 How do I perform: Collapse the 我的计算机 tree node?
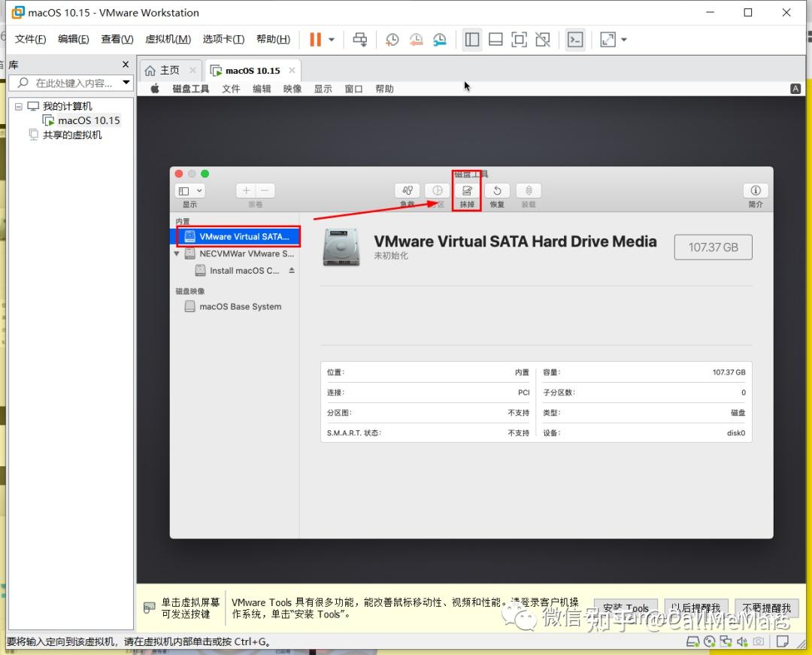pos(19,106)
